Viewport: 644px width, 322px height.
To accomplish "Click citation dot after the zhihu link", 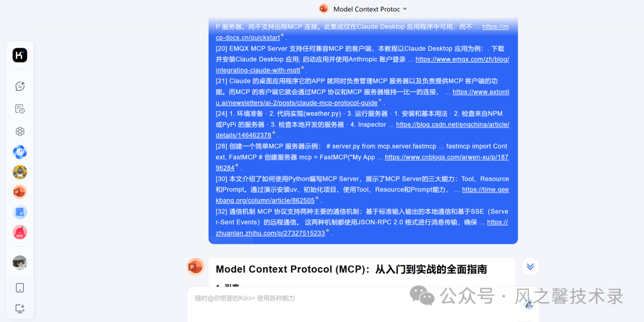I will coord(327,231).
